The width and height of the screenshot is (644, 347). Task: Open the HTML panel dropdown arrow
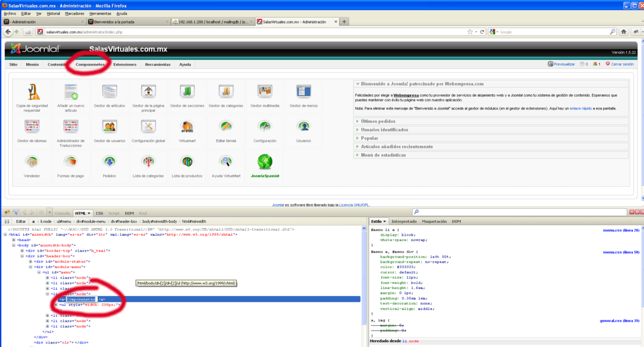pos(89,214)
